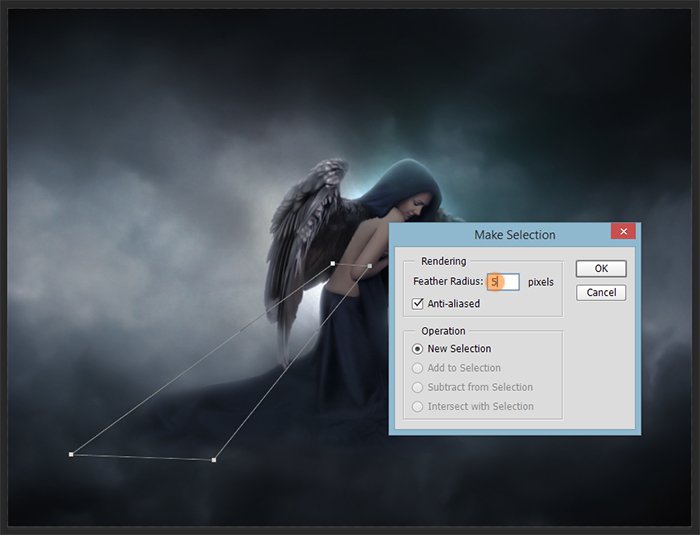Select the path anchor point beside the wing

333,264
